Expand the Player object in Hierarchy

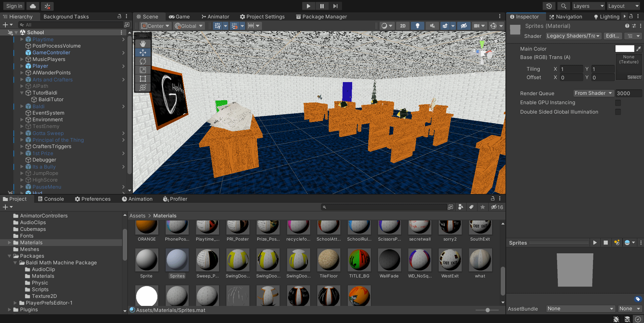[22, 66]
